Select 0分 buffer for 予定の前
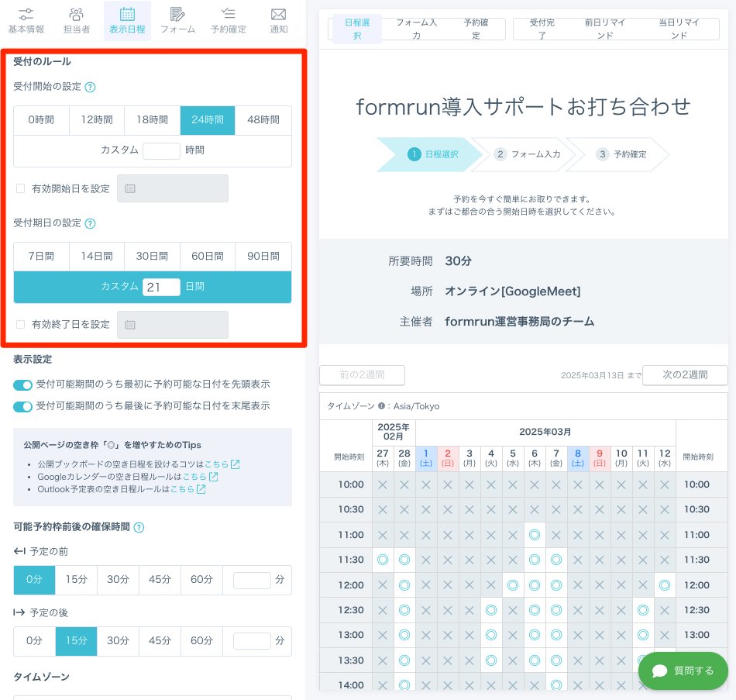 34,580
